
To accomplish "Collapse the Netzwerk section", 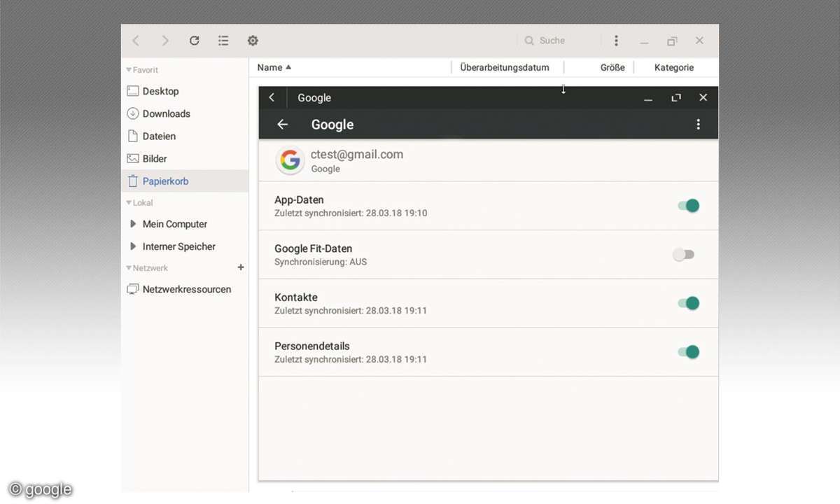I will tap(129, 268).
